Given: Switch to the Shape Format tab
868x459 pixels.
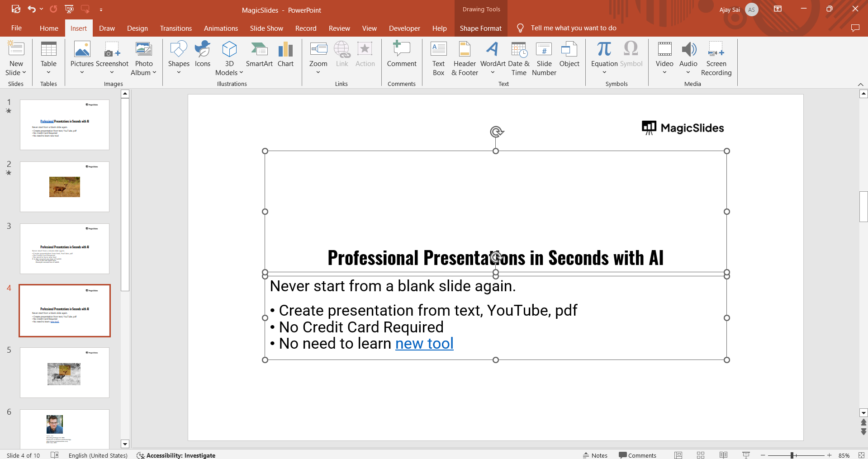Looking at the screenshot, I should [x=481, y=28].
